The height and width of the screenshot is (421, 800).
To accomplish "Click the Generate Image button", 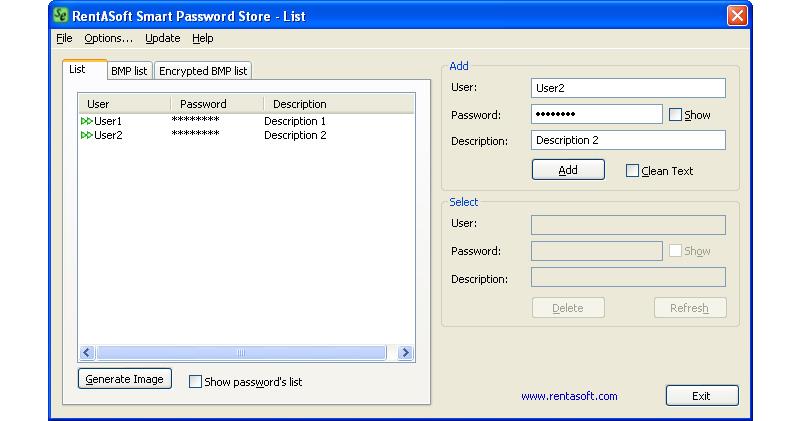I will click(124, 379).
